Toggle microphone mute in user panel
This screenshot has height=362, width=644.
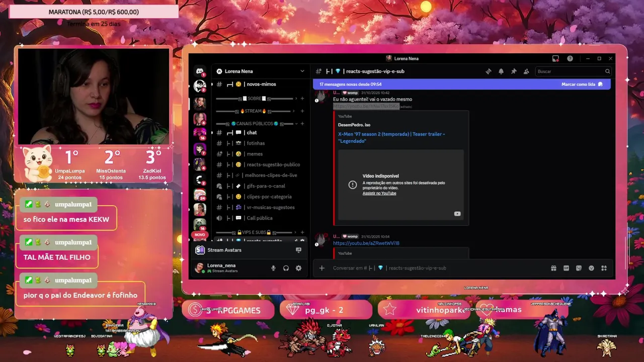[273, 268]
